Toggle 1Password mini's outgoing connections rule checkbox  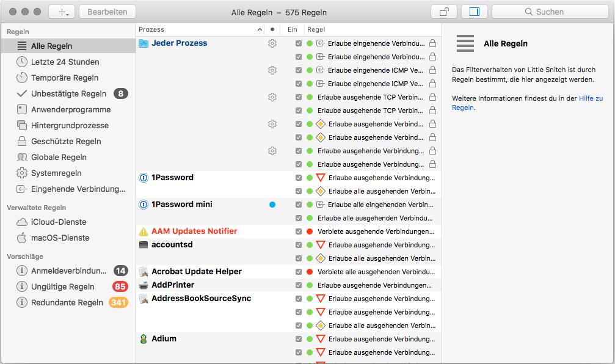299,218
